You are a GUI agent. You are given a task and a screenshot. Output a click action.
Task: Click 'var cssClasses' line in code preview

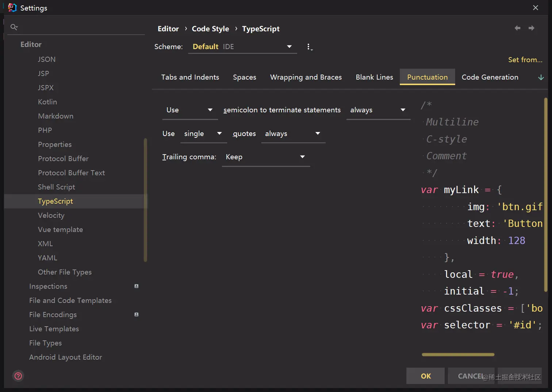coord(482,308)
